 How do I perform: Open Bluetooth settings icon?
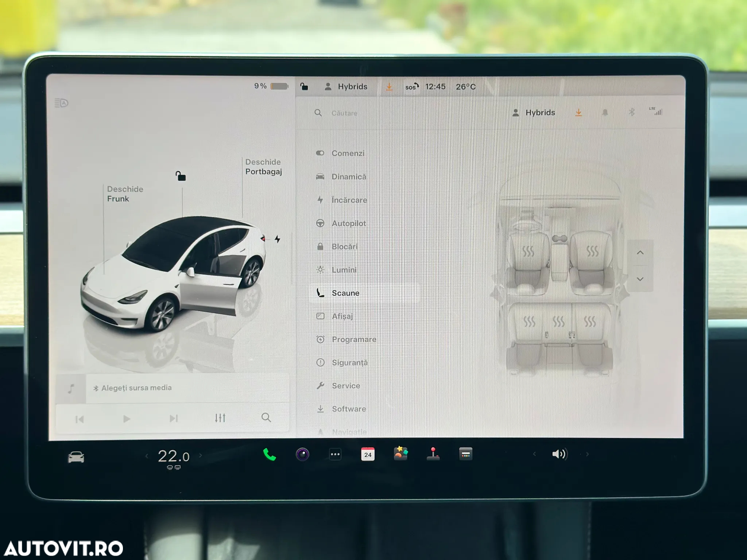point(631,112)
